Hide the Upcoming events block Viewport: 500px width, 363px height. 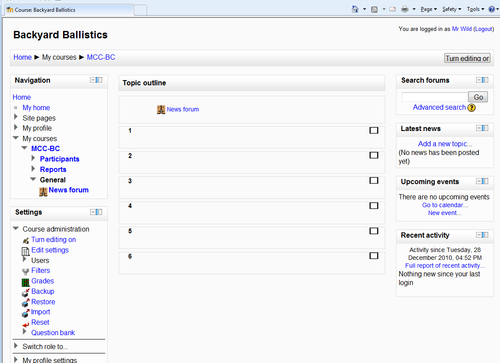pyautogui.click(x=479, y=181)
